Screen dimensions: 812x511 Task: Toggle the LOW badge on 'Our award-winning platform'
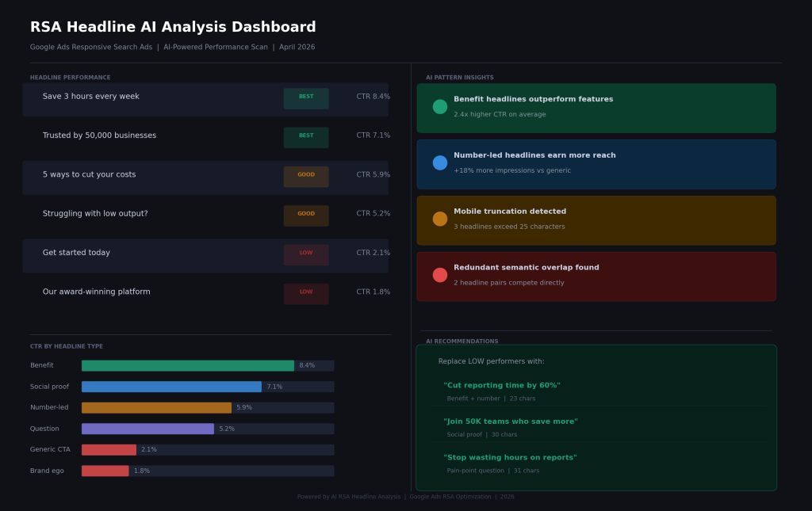click(x=305, y=293)
